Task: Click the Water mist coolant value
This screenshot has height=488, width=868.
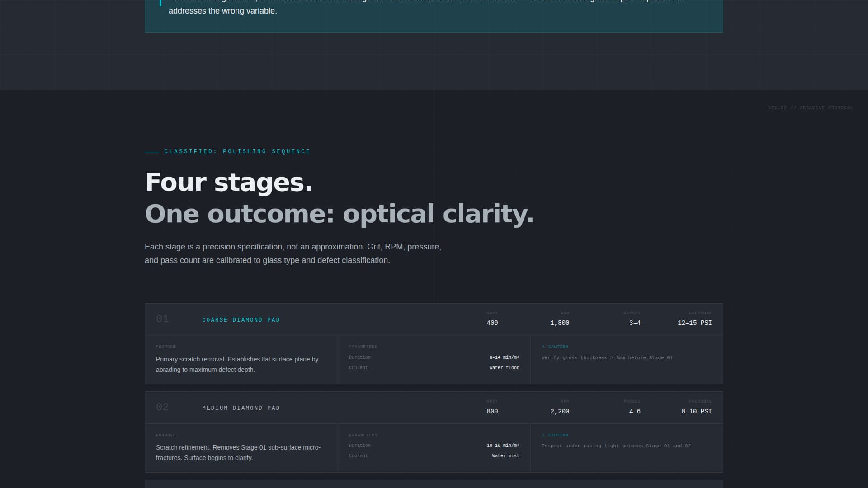Action: tap(506, 456)
